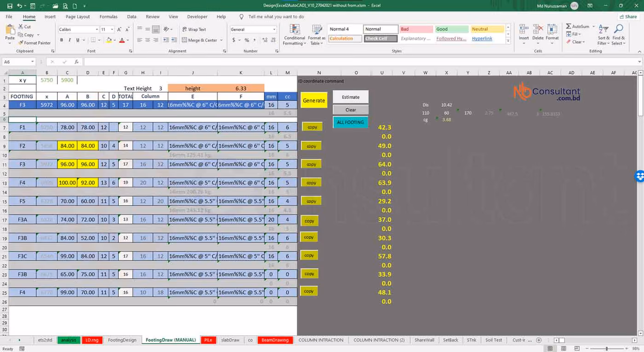Click the copy button in row F1
Viewport: 644px width, 352px height.
[312, 127]
